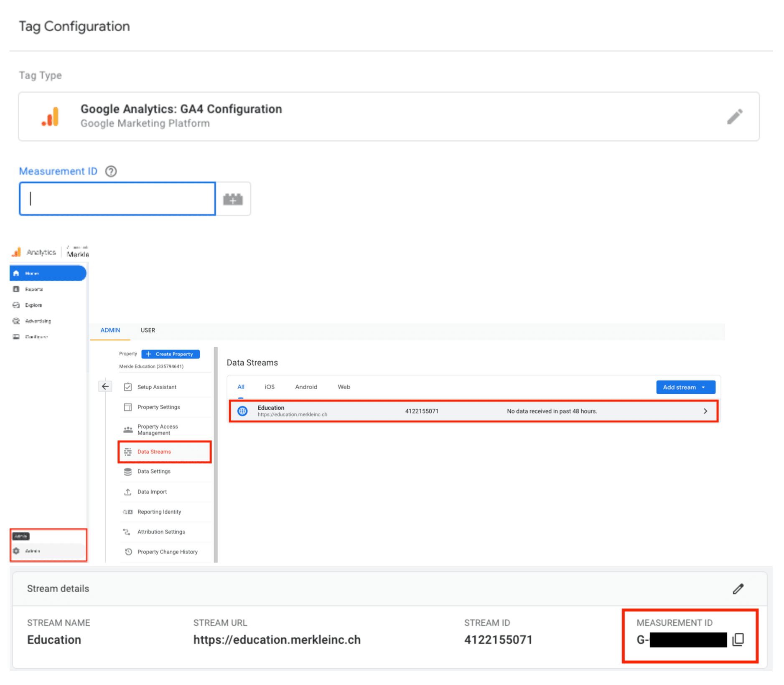Click the https://education.merkleinc.ch URL in the stream row

293,415
